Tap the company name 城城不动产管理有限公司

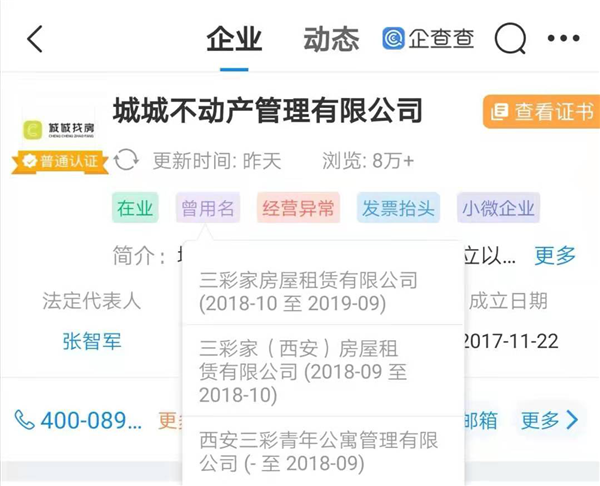268,111
